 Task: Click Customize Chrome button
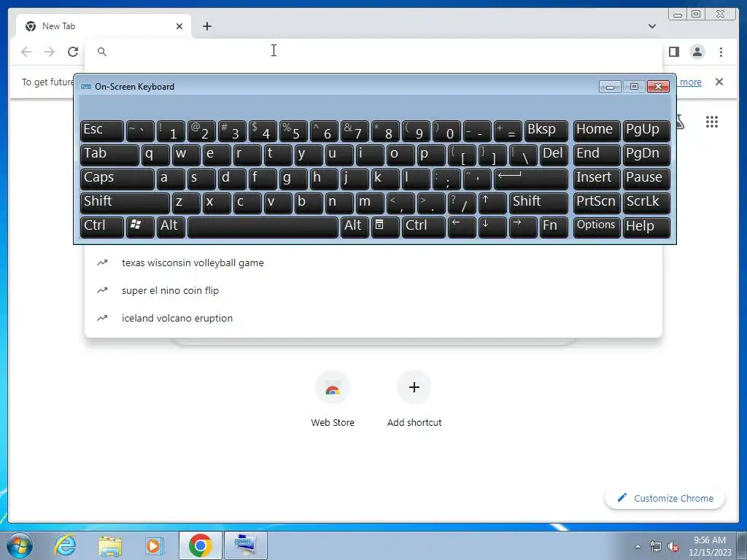(665, 498)
